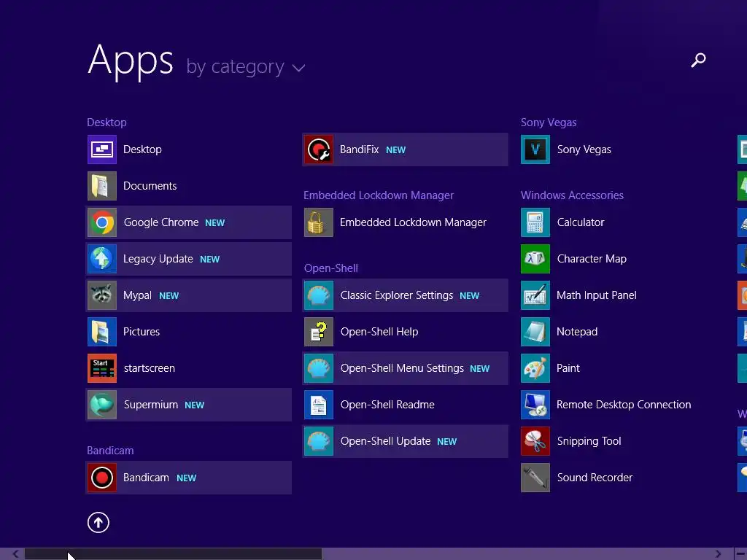The width and height of the screenshot is (747, 560).
Task: Launch Sony Vegas icon
Action: pos(535,149)
